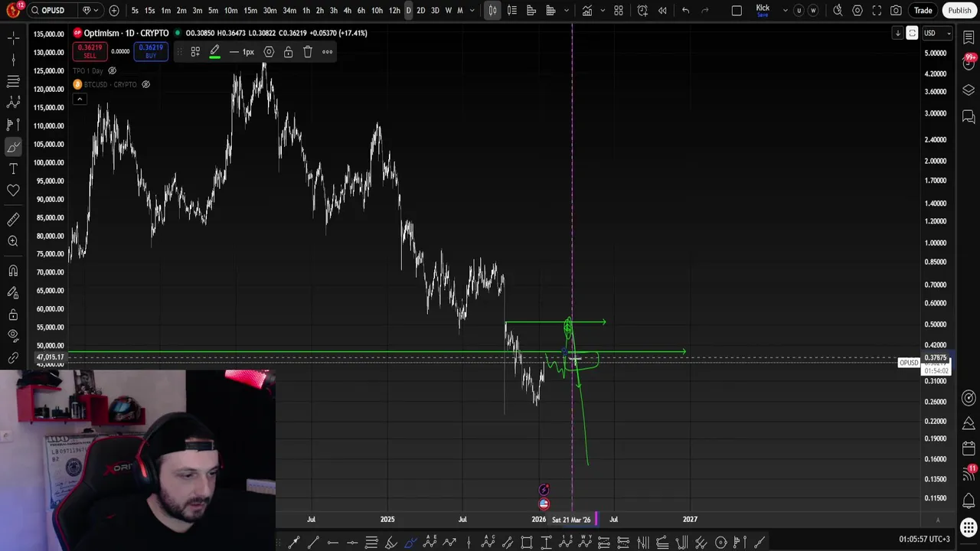The height and width of the screenshot is (551, 980).
Task: Open drawing settings hexagon in floating toolbar
Action: (x=269, y=51)
